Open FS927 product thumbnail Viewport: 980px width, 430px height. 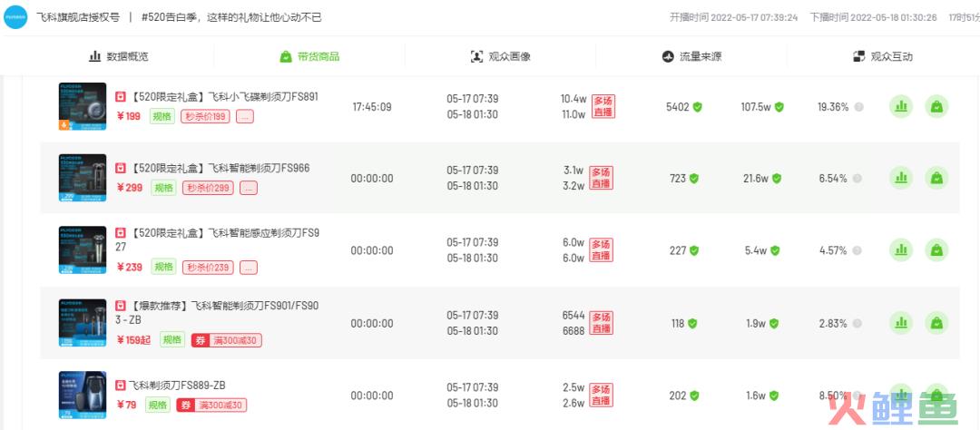(x=83, y=250)
